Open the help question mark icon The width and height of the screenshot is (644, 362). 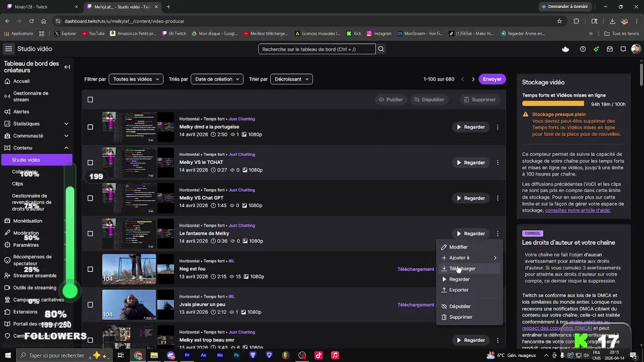(583, 49)
